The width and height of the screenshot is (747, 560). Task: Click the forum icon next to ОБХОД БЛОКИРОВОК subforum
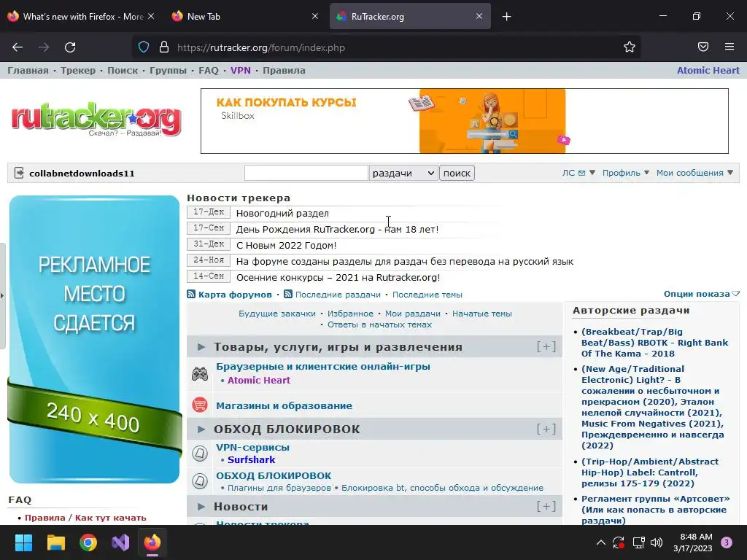pyautogui.click(x=200, y=481)
